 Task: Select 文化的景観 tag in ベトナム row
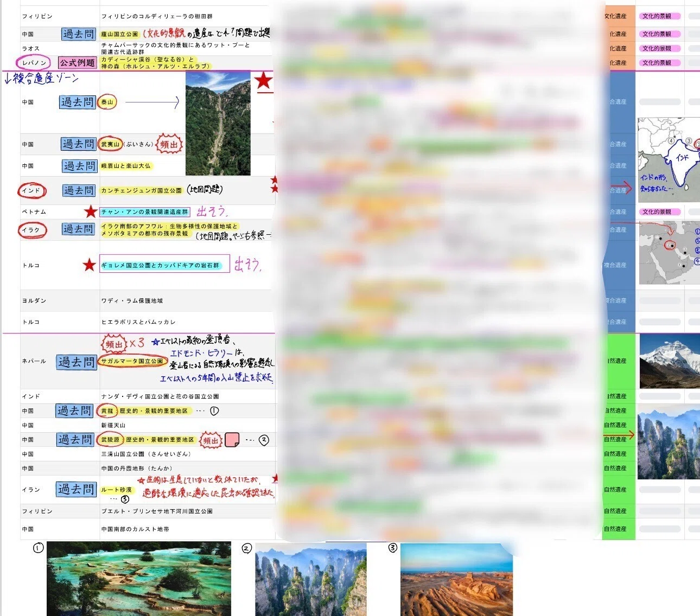(659, 211)
